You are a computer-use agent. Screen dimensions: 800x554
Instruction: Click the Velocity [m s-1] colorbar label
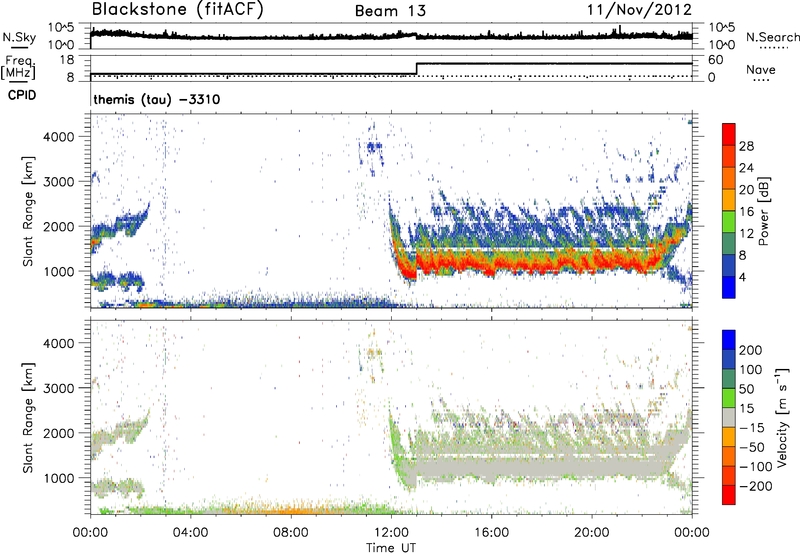tap(782, 417)
